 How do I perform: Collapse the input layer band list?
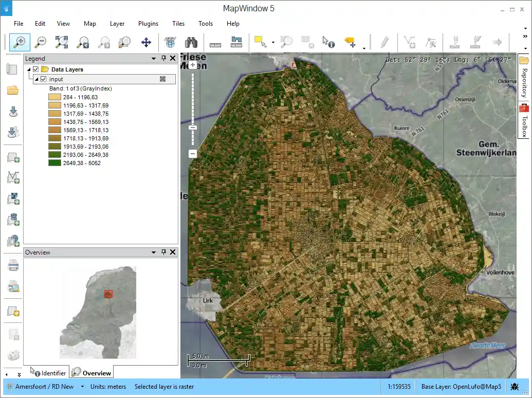(x=36, y=79)
